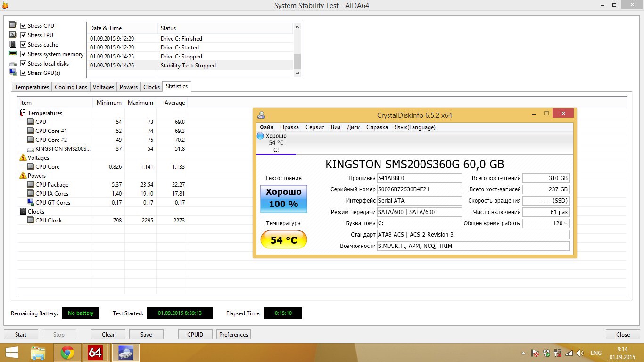644x362 pixels.
Task: Launch Google Chrome from the taskbar
Action: point(67,353)
